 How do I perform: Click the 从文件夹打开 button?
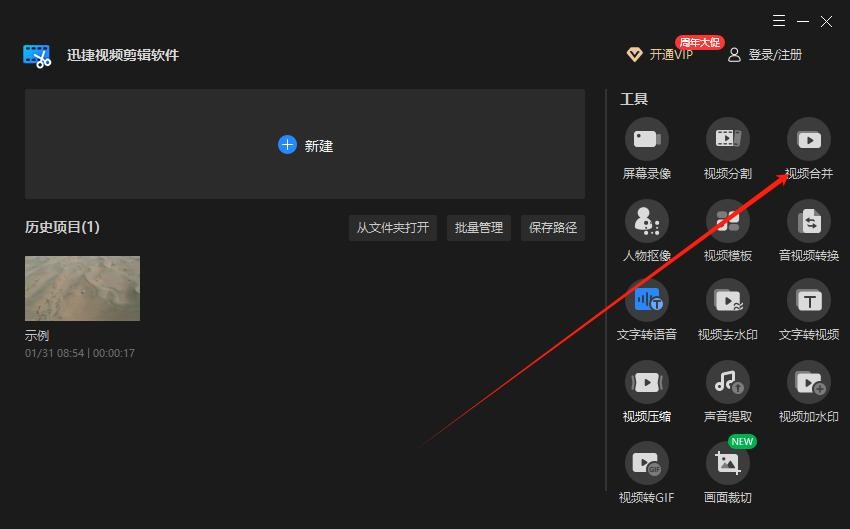coord(393,228)
